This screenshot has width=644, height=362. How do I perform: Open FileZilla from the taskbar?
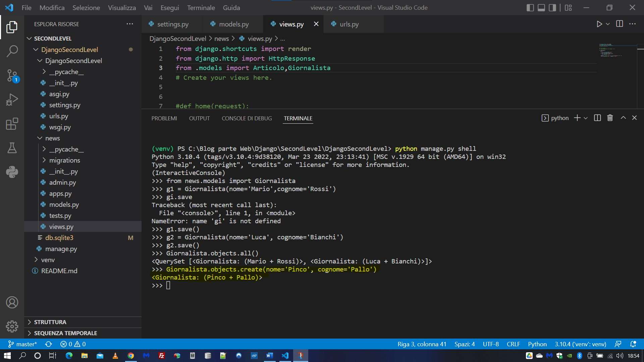pos(162,356)
